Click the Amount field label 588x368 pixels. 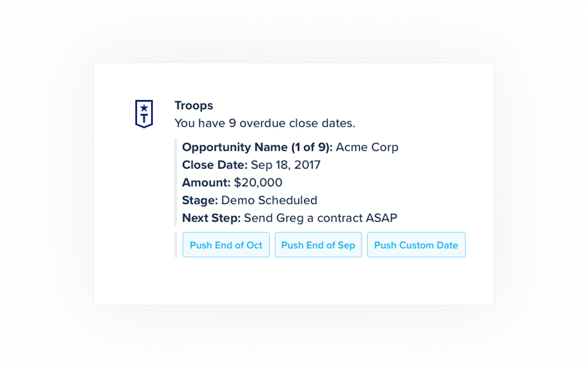coord(206,183)
